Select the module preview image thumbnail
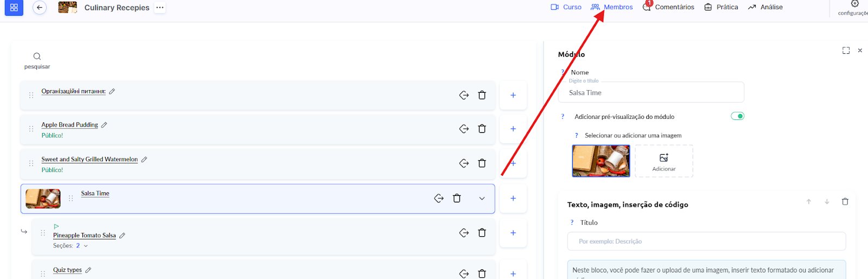This screenshot has width=868, height=279. click(601, 161)
